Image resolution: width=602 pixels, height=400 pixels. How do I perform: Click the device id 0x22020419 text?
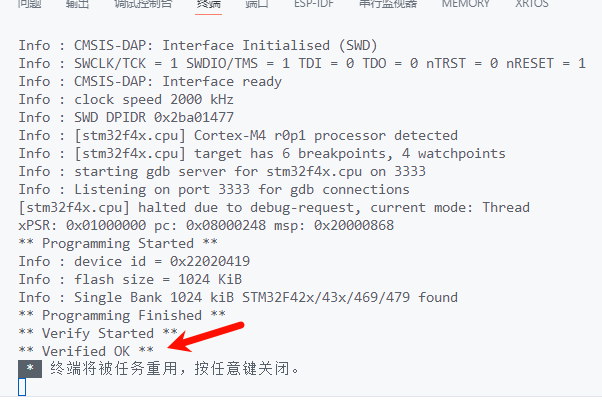pyautogui.click(x=162, y=261)
